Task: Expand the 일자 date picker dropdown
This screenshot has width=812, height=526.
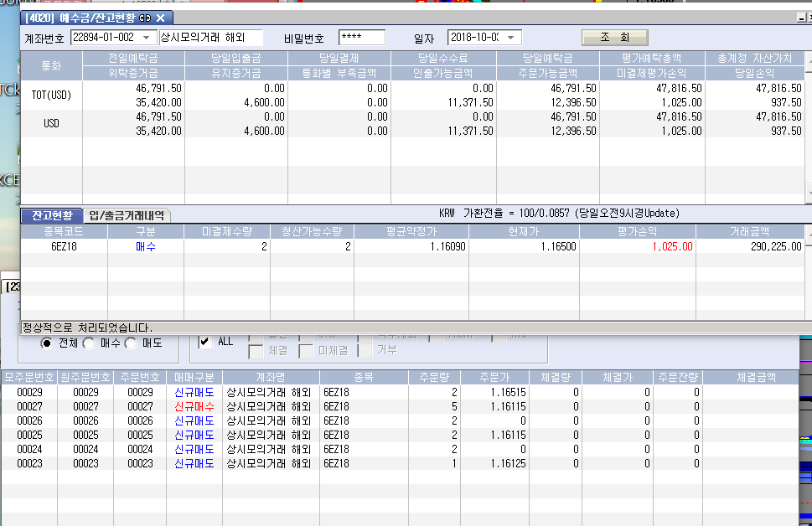Action: [512, 38]
